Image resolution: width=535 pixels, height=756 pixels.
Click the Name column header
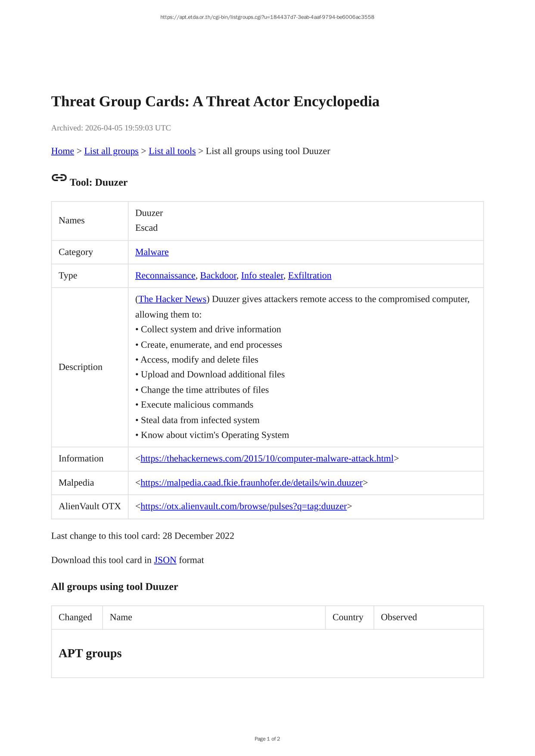click(x=121, y=617)
